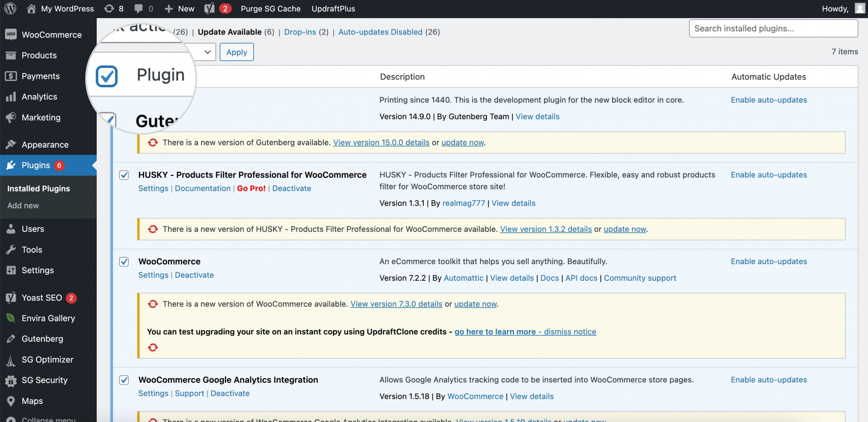Open updates via the circular arrows icon
The image size is (868, 422).
pos(109,8)
